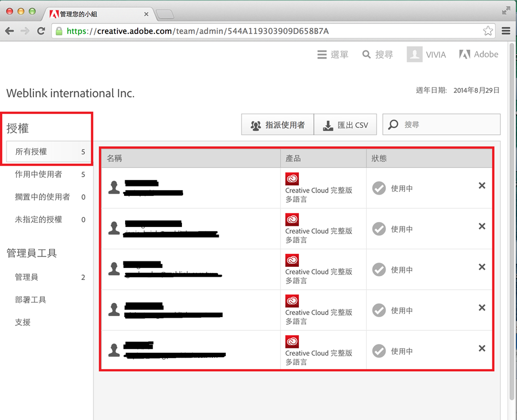Click the magnifier icon in the license search box

point(393,125)
